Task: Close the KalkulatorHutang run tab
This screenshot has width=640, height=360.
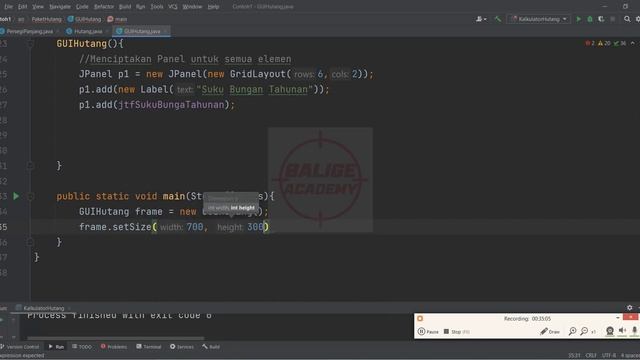Action: pos(69,308)
